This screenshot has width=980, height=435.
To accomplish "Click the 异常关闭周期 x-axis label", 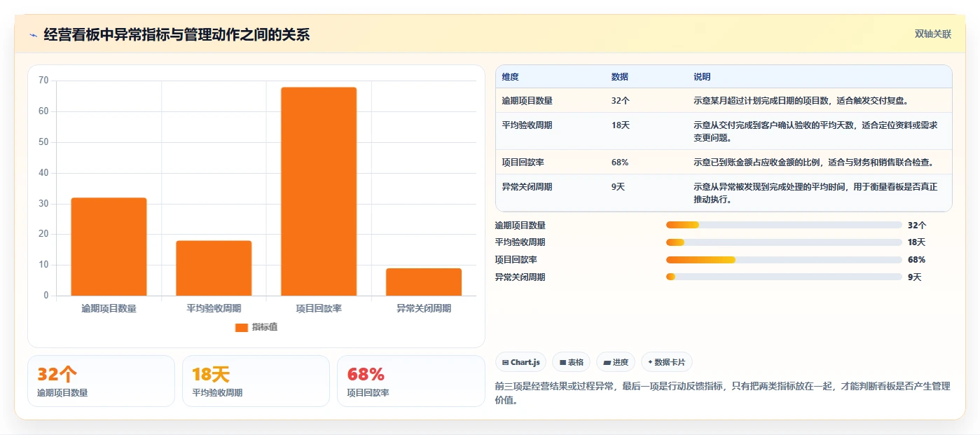I will 424,308.
